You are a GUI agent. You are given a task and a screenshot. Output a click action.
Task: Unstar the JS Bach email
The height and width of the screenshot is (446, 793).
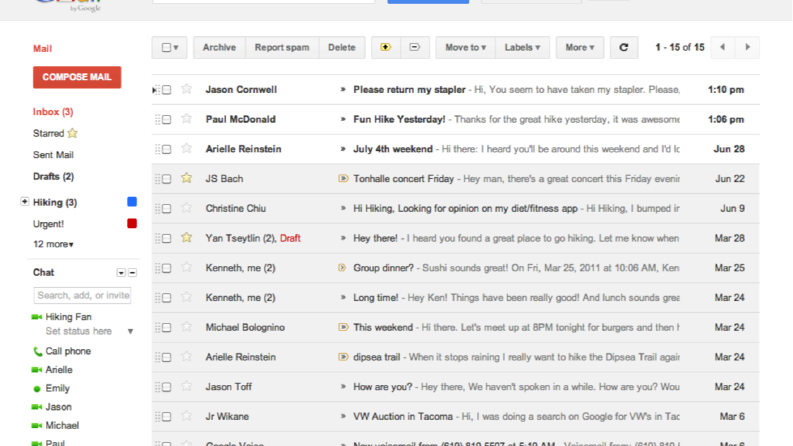point(187,178)
